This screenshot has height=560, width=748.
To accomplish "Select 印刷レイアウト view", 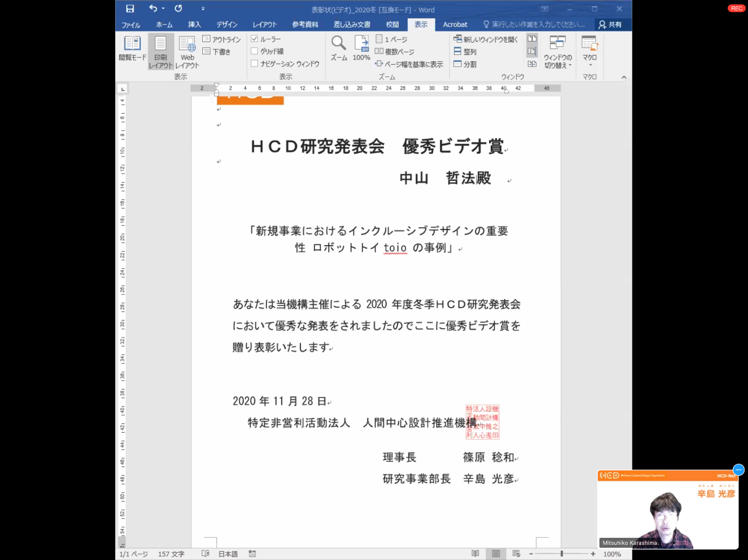I will [x=161, y=51].
